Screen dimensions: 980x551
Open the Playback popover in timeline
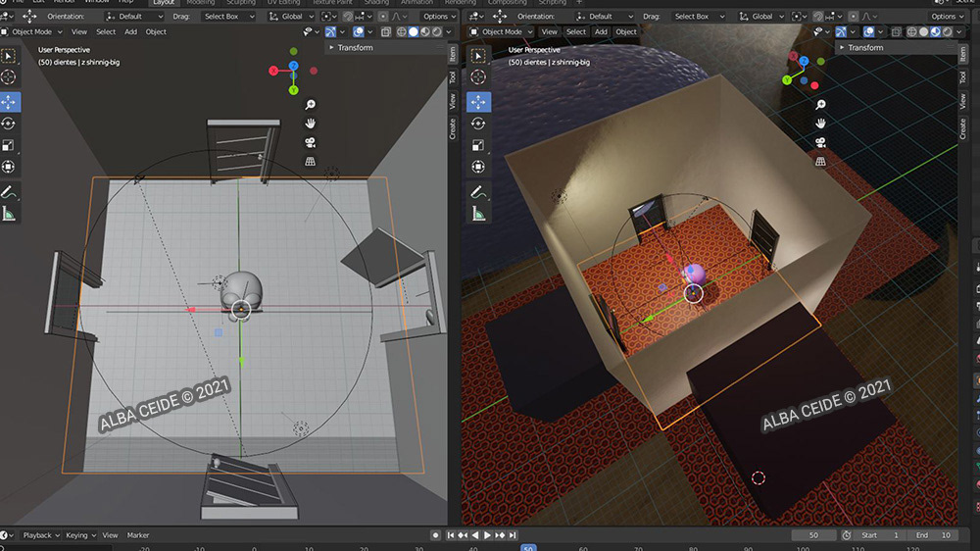tap(40, 535)
